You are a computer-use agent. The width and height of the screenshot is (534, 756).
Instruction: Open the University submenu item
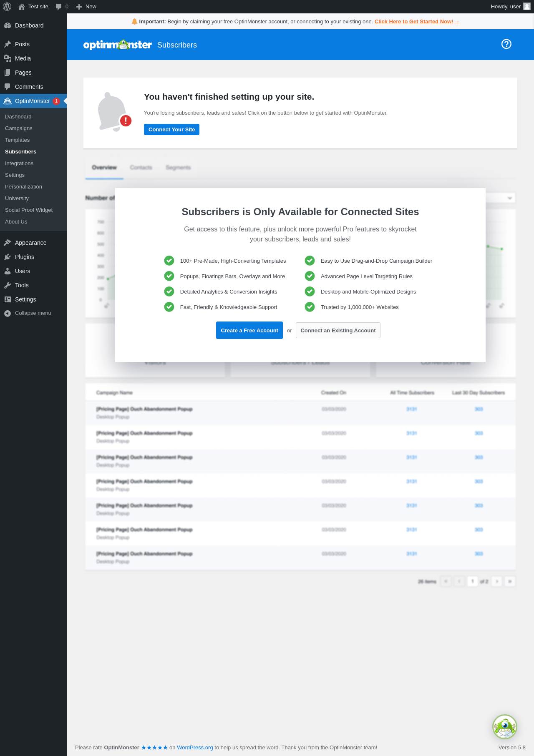[17, 198]
